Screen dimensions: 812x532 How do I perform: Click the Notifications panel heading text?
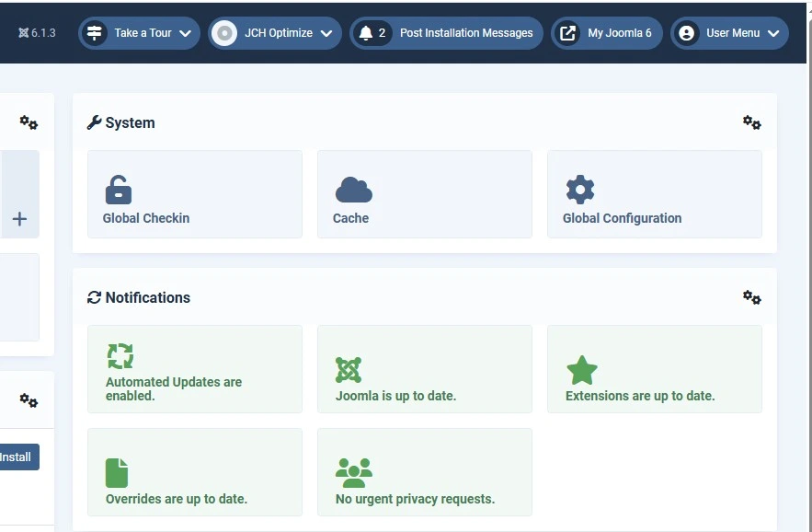pos(147,297)
